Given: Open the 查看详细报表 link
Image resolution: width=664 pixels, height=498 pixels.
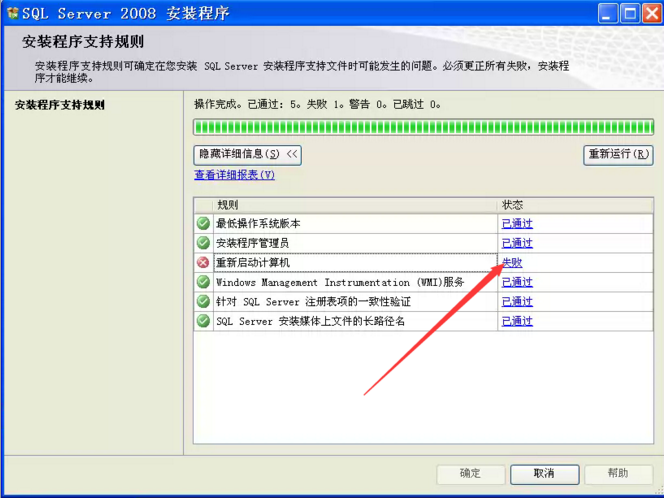Looking at the screenshot, I should [234, 175].
